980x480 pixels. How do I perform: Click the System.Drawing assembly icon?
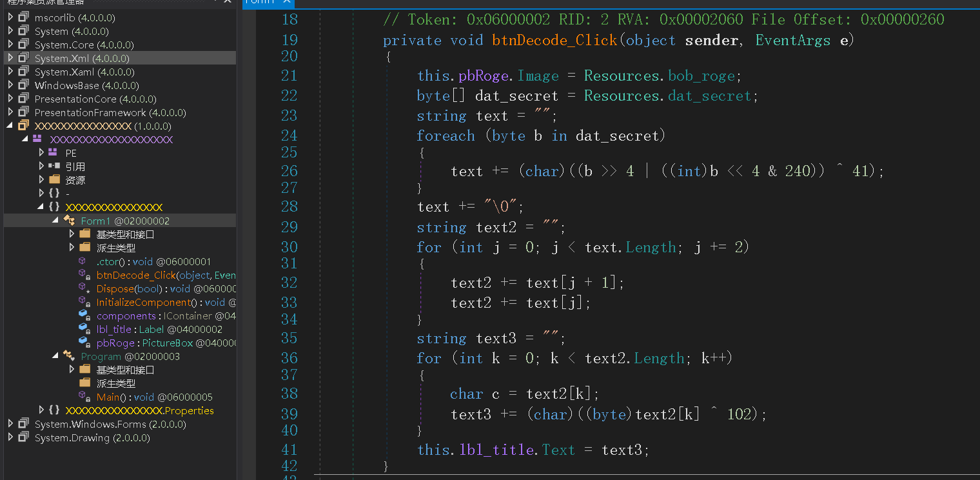tap(24, 437)
